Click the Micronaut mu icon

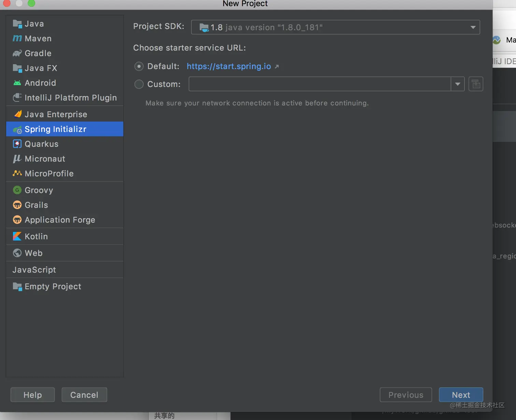(17, 159)
